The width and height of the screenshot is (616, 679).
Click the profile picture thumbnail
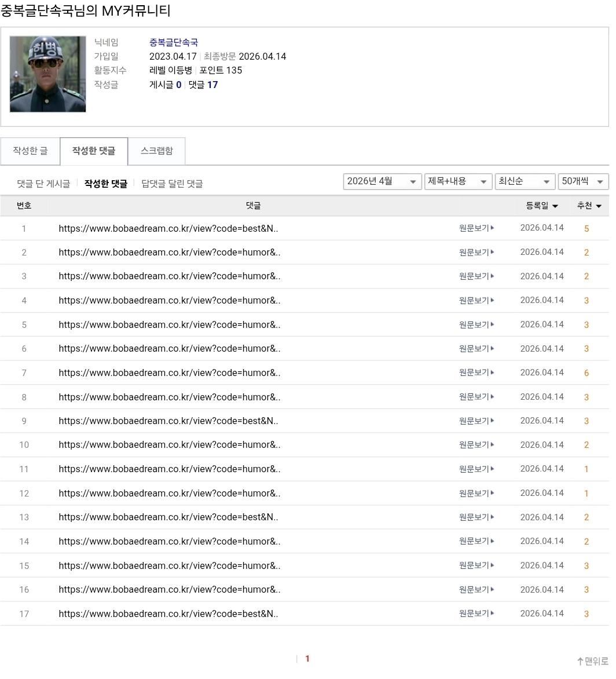(47, 74)
